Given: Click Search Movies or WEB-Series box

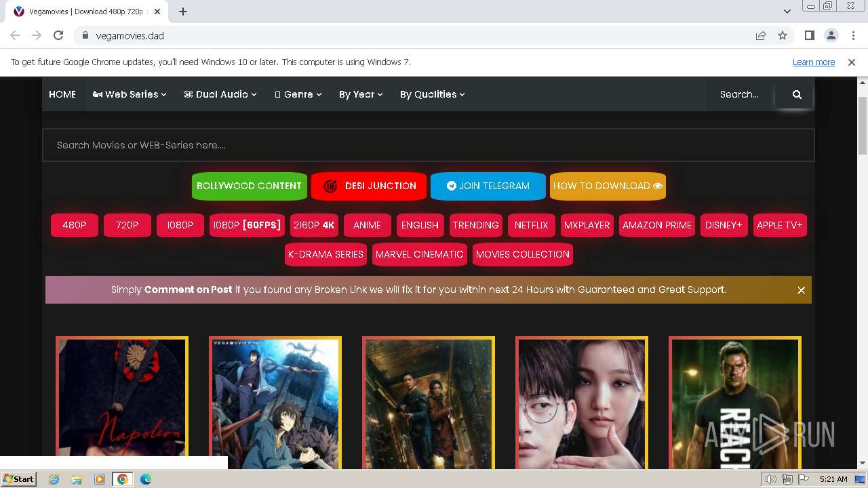Looking at the screenshot, I should 428,145.
